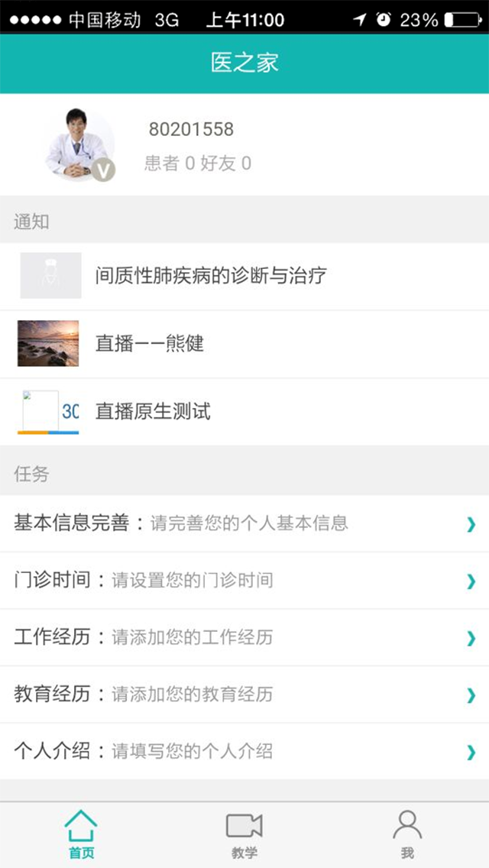Tap the sunset beach thumbnail
489x868 pixels.
point(48,343)
